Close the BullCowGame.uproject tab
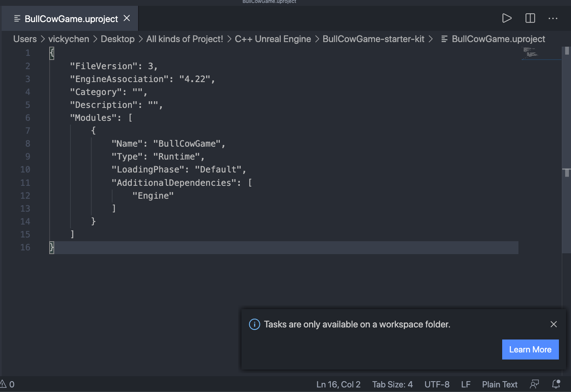 tap(127, 18)
